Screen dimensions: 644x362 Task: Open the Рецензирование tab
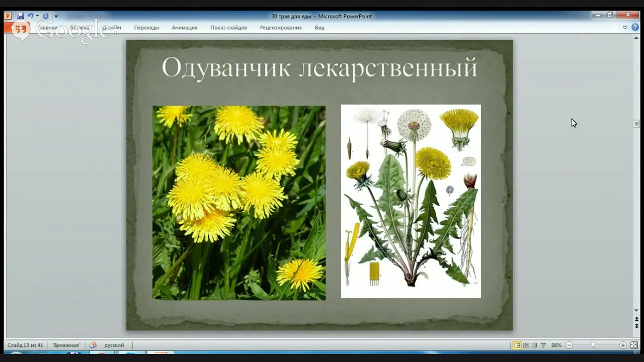[x=281, y=28]
